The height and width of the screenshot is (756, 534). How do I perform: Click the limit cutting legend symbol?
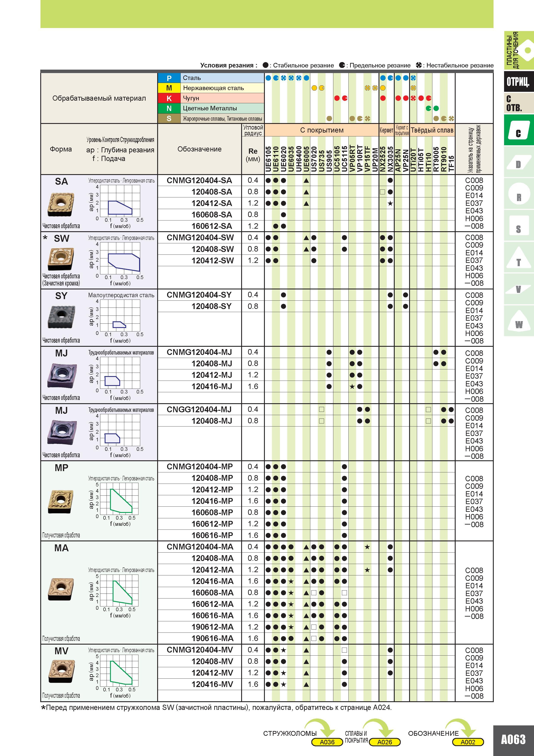pos(342,65)
